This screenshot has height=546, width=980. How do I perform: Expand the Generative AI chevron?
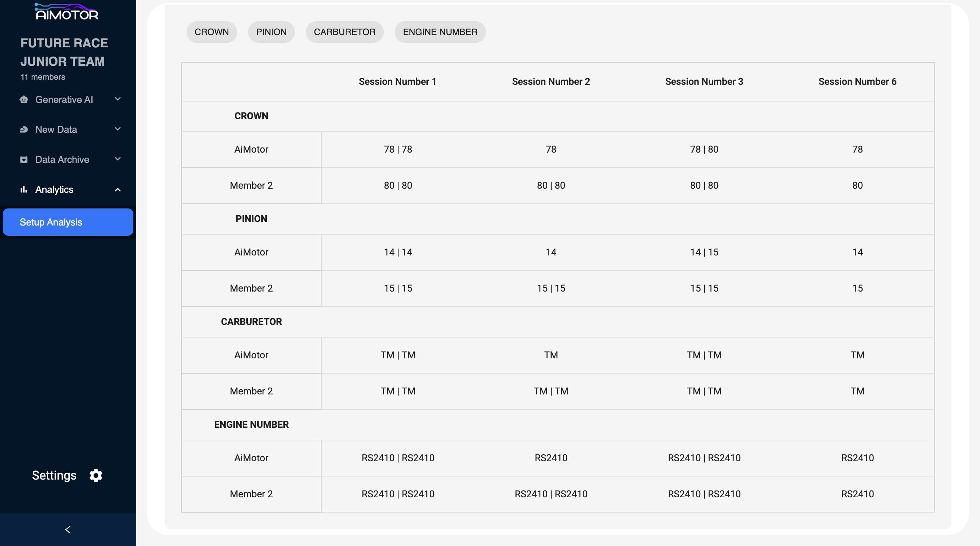click(117, 99)
